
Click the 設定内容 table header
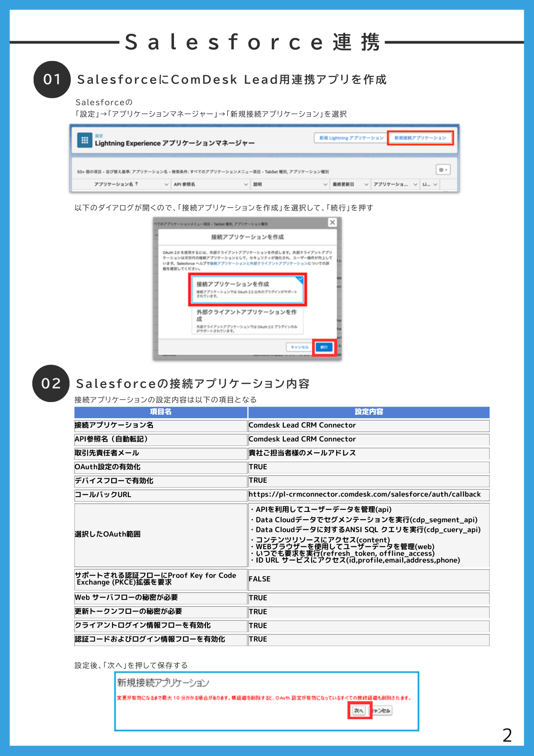coord(369,412)
